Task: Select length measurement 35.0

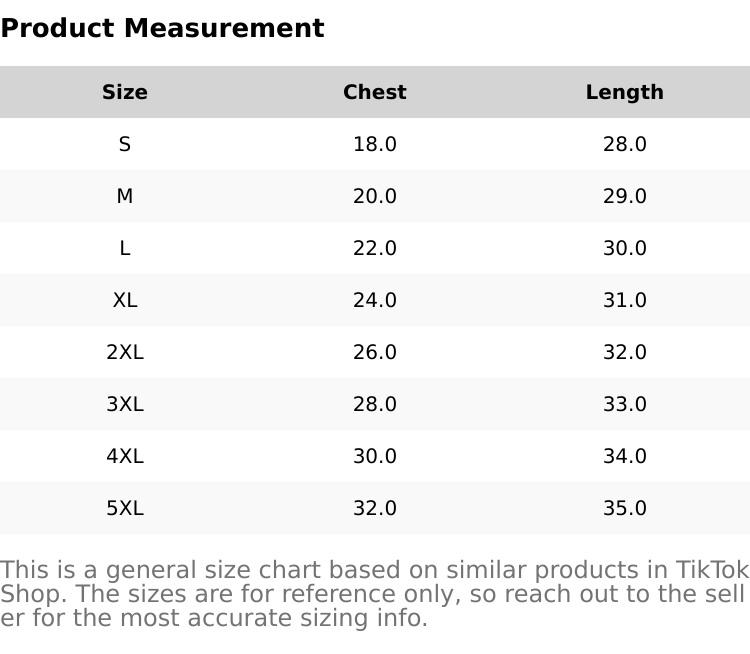Action: coord(625,508)
